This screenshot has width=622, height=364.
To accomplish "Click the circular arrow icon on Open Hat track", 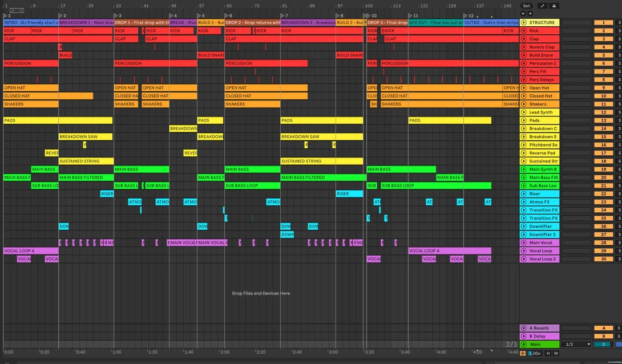I will pos(524,88).
